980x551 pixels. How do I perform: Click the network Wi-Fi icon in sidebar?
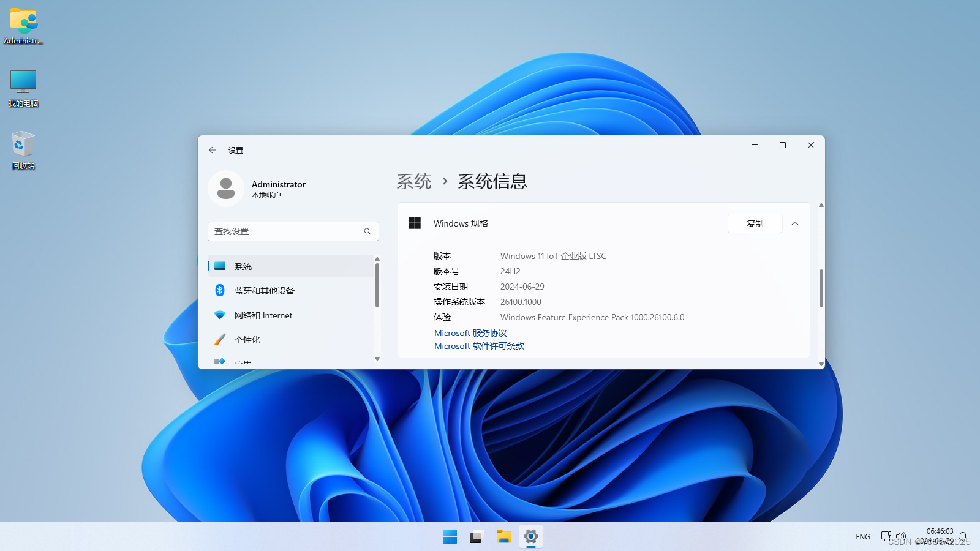220,315
